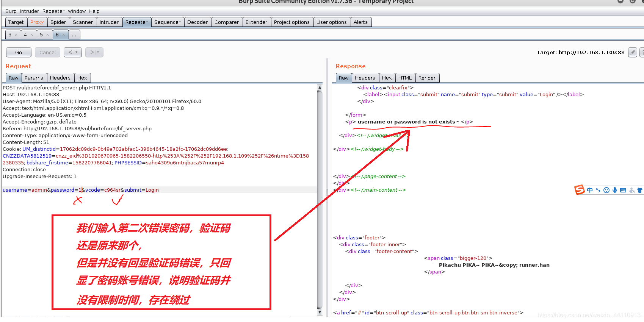Viewport: 644px width, 322px height.
Task: Switch to the Extender tool tab
Action: point(257,22)
